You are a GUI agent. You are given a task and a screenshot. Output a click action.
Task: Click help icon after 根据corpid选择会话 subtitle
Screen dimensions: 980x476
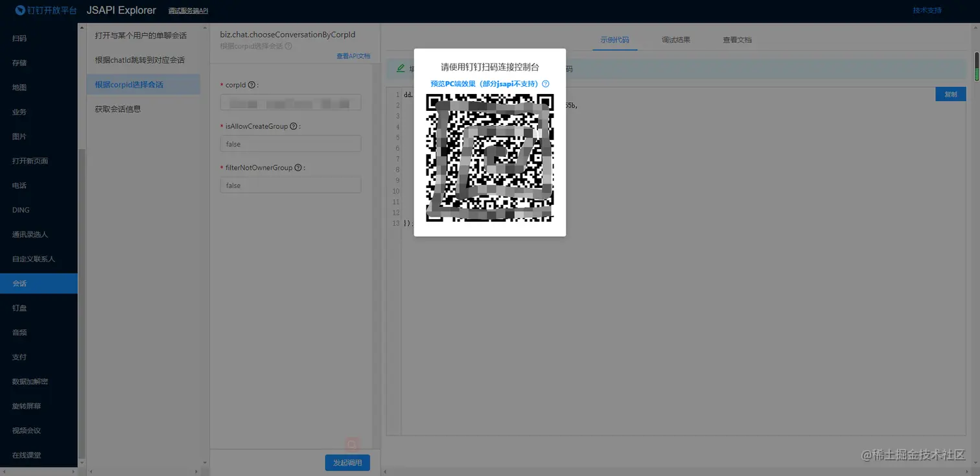(288, 46)
